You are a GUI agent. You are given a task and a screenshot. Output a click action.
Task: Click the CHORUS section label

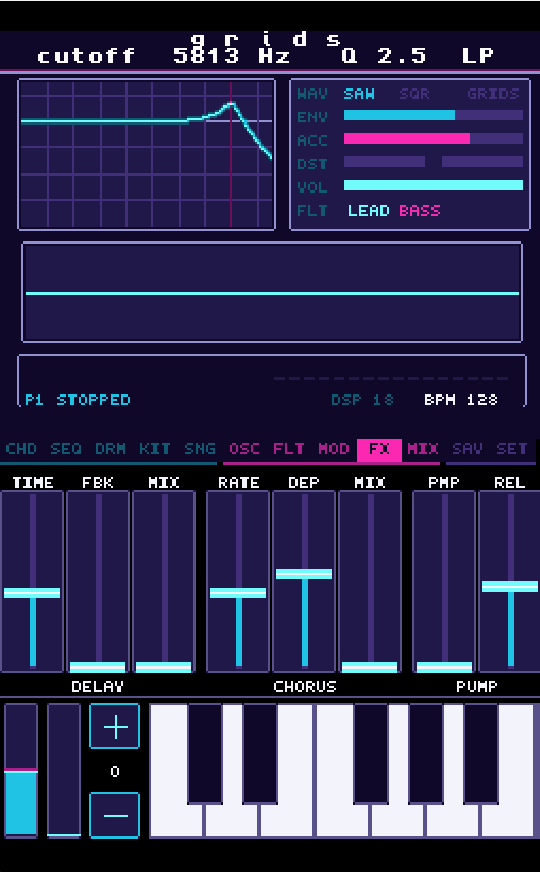pos(305,686)
